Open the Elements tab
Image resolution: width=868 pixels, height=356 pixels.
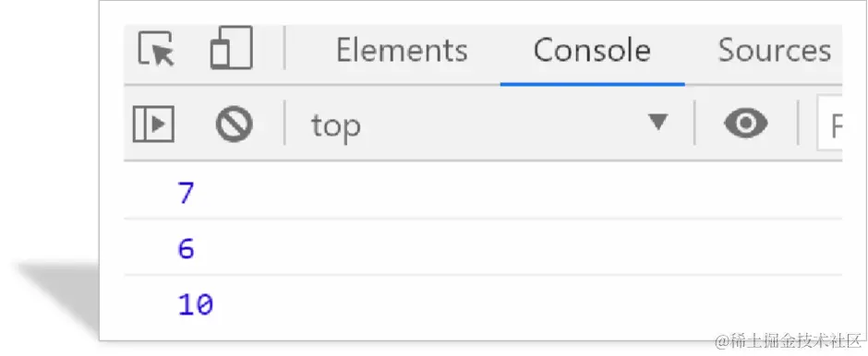point(402,51)
